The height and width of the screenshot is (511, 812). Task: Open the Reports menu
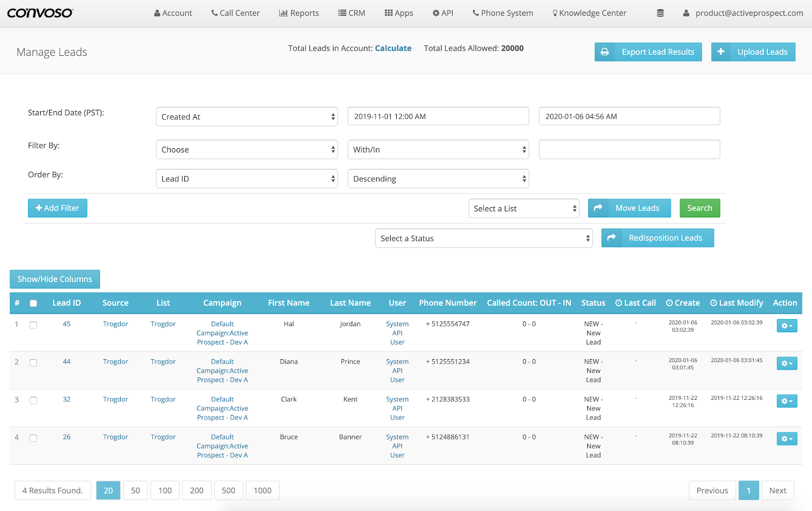coord(299,13)
